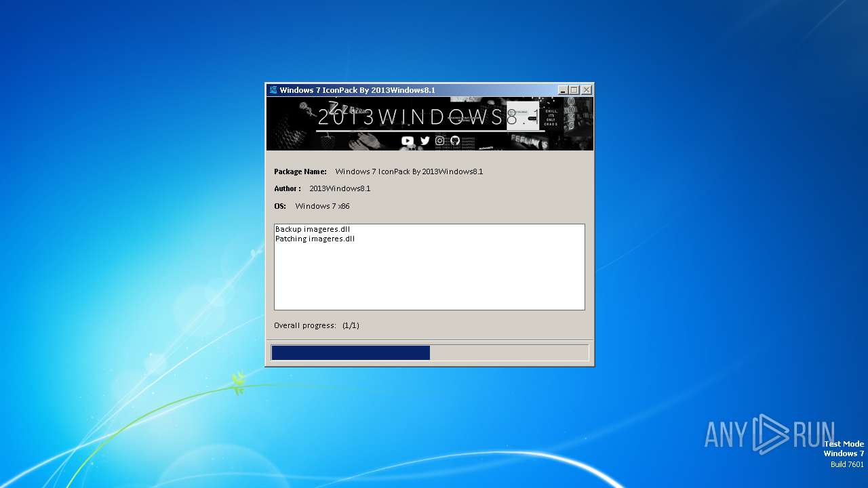The width and height of the screenshot is (868, 488).
Task: Click the 2013WINDOWS8.1 banner image
Action: pos(430,123)
